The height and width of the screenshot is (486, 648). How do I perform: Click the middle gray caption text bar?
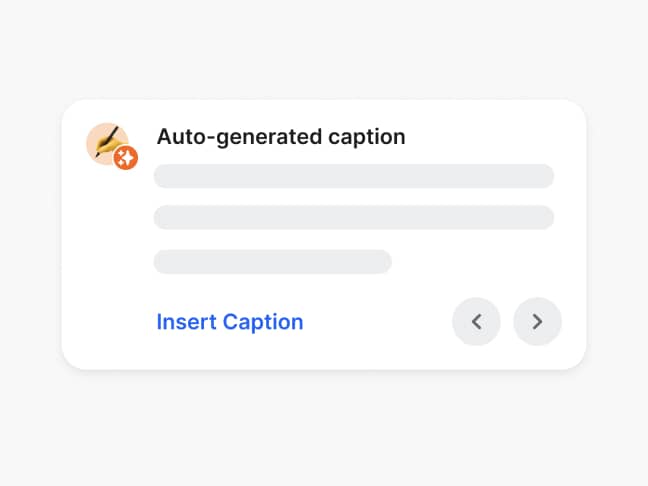coord(353,217)
